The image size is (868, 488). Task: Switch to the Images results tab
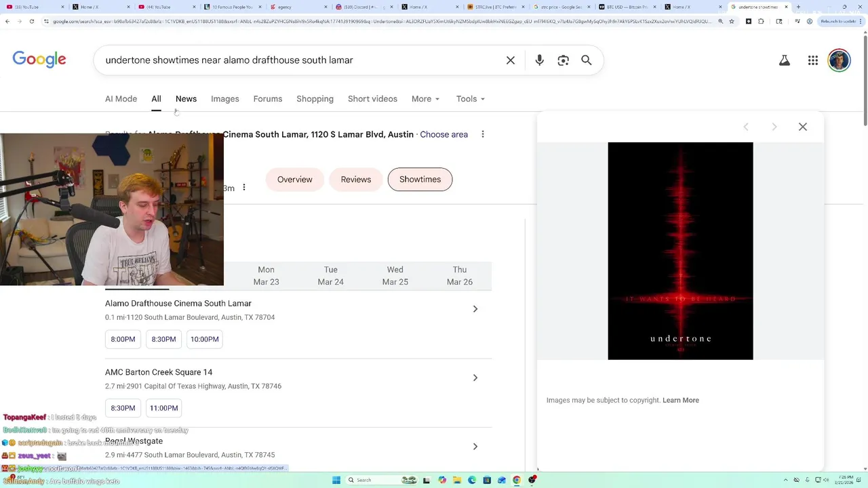click(225, 99)
